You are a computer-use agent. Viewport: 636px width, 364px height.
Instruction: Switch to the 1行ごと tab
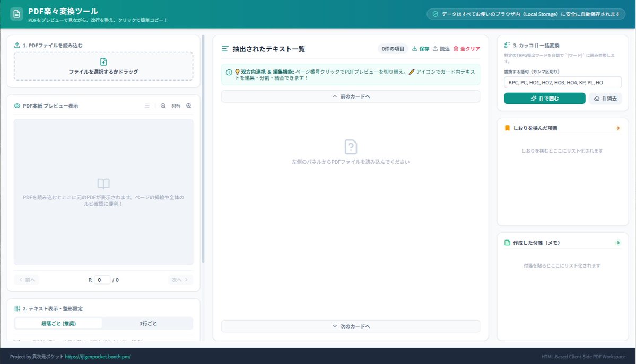pos(148,323)
